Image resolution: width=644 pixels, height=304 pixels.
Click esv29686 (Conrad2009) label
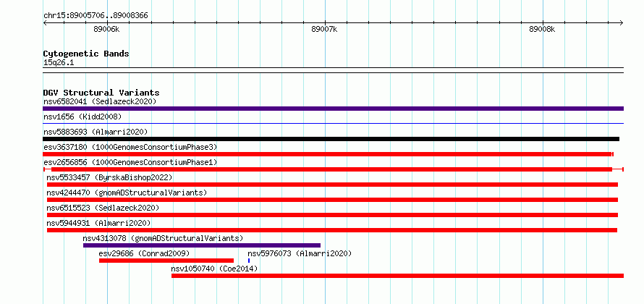point(144,253)
